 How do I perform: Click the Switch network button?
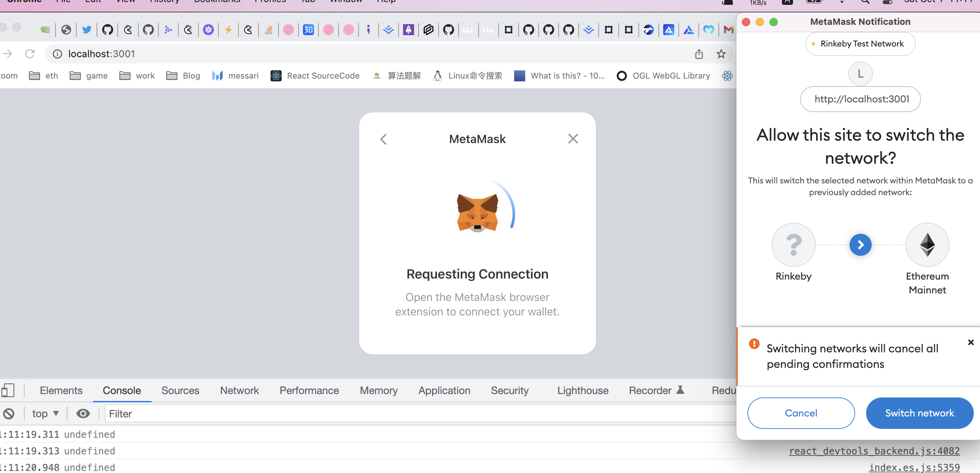click(919, 413)
